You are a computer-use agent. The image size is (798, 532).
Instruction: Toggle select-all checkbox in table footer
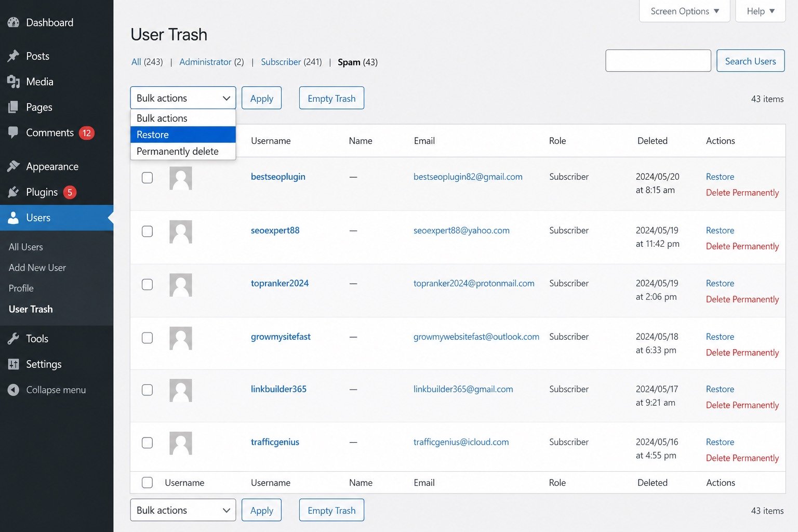[148, 483]
